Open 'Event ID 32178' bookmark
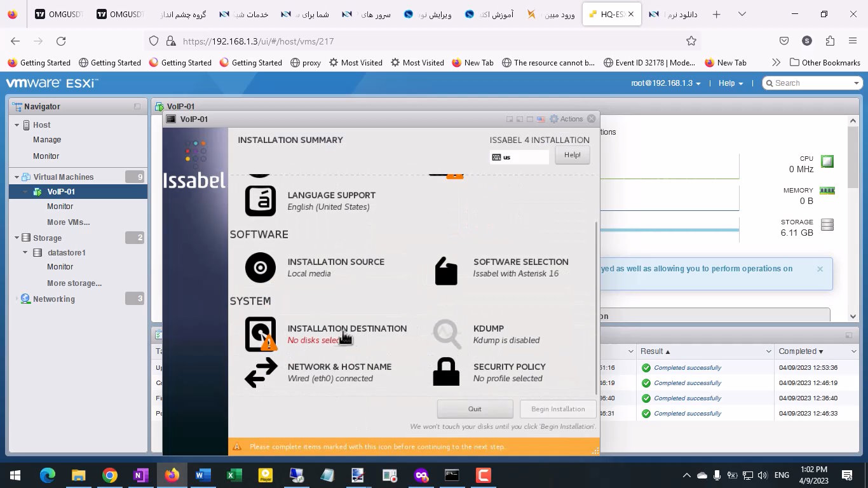This screenshot has width=868, height=488. pos(649,62)
